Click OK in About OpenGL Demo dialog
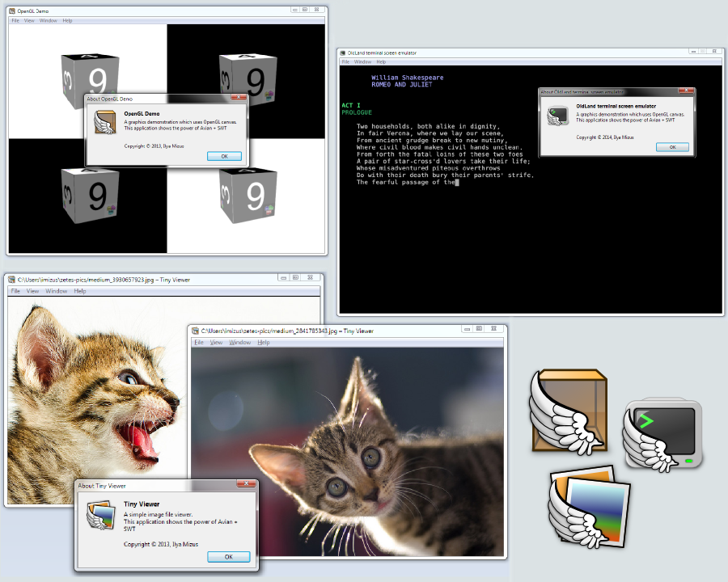This screenshot has height=582, width=728. 224,156
